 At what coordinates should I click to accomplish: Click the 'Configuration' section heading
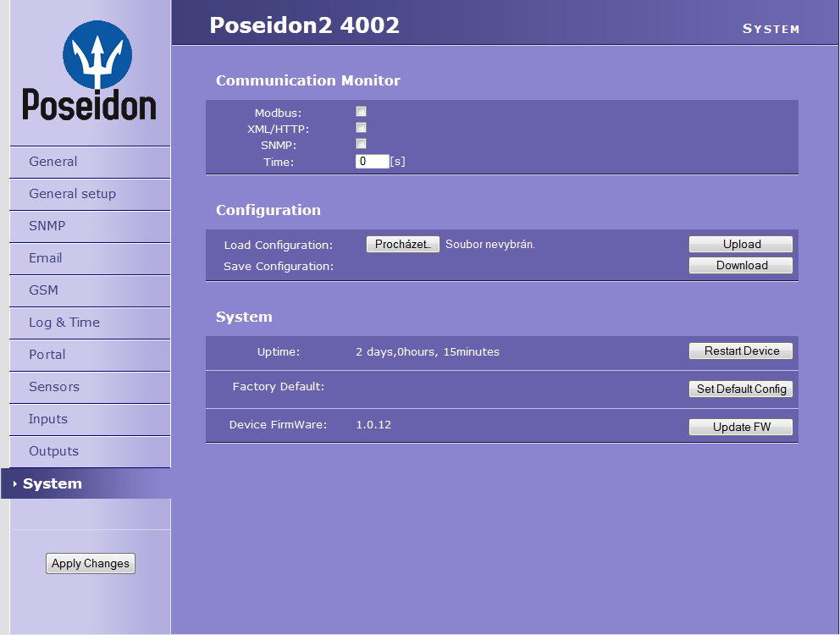coord(268,210)
